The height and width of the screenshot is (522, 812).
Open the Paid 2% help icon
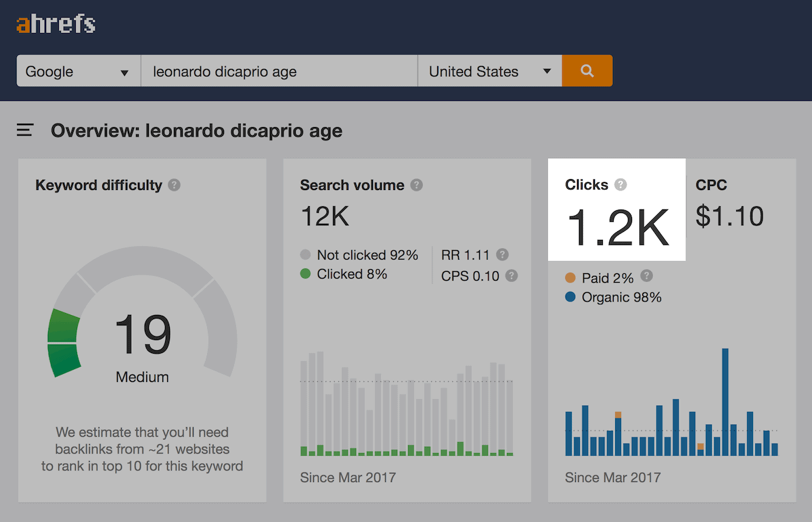[647, 276]
